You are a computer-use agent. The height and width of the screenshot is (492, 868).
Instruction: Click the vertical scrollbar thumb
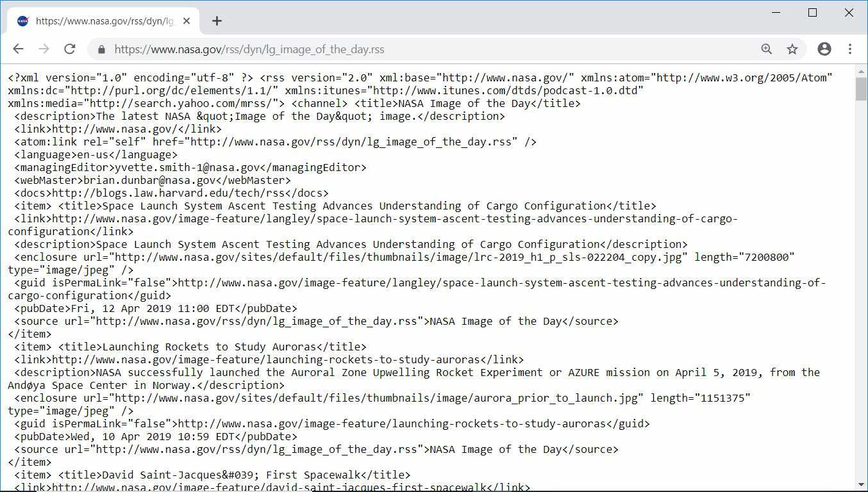861,90
